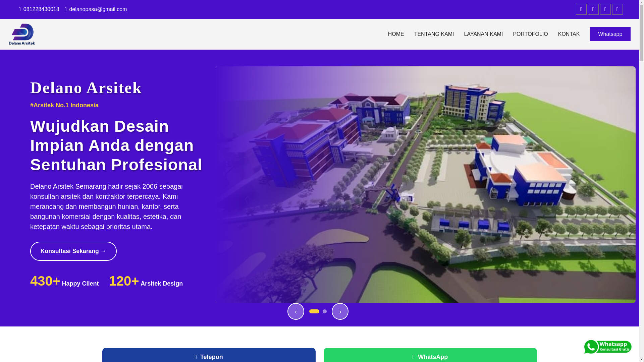Open the second social icon in top bar
This screenshot has height=362, width=644.
coord(593,9)
